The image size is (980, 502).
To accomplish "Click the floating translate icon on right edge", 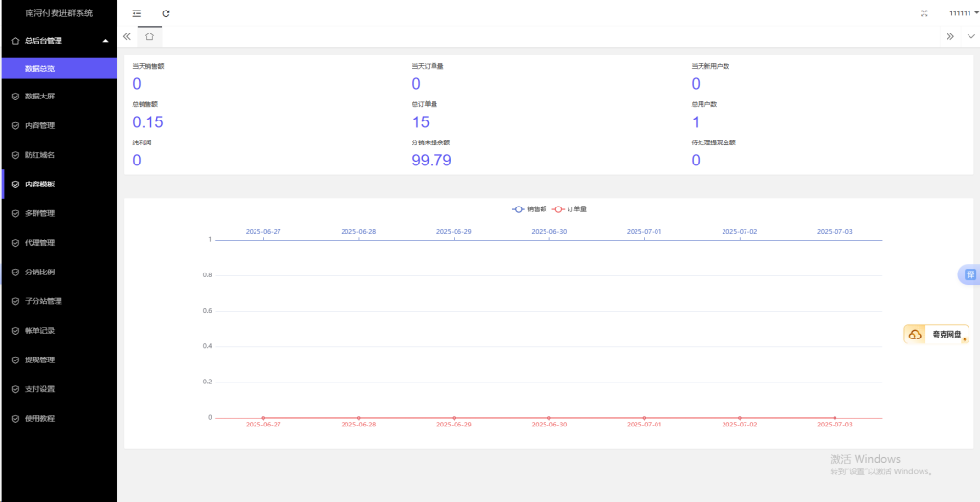I will tap(968, 275).
